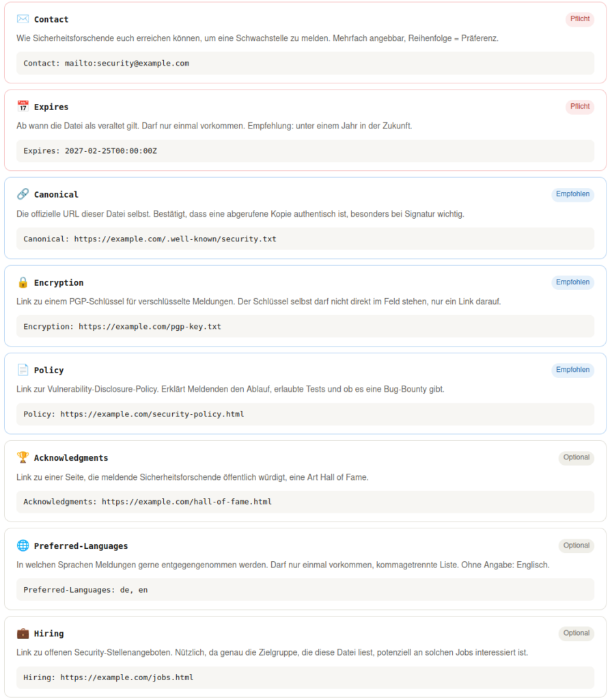Viewport: 612px width, 700px height.
Task: Click the envelope icon beside Contact
Action: pos(23,18)
